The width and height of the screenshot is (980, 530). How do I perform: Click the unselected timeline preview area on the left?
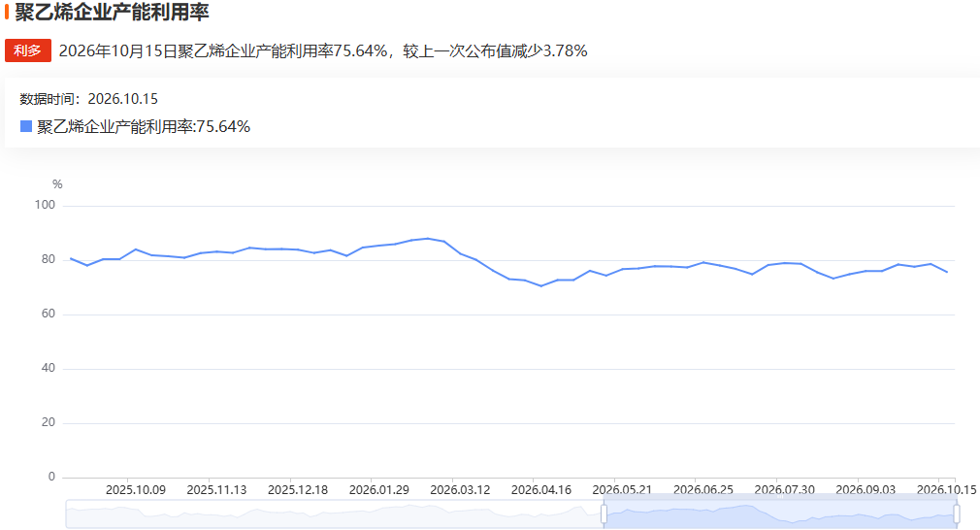(335, 513)
